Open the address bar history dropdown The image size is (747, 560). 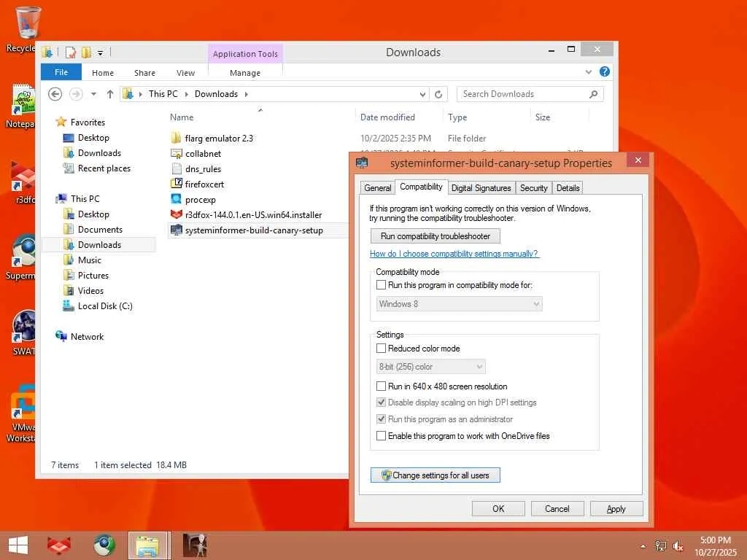pyautogui.click(x=422, y=94)
